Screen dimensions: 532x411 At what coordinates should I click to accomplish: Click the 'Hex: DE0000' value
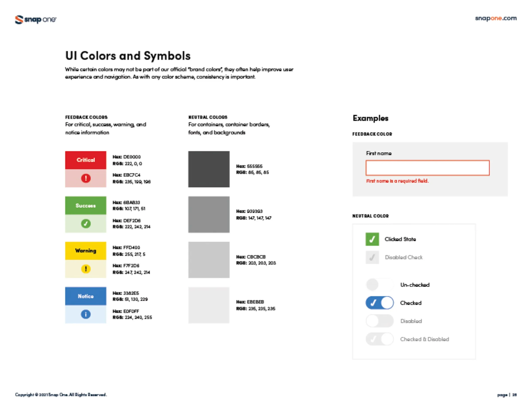pos(127,157)
